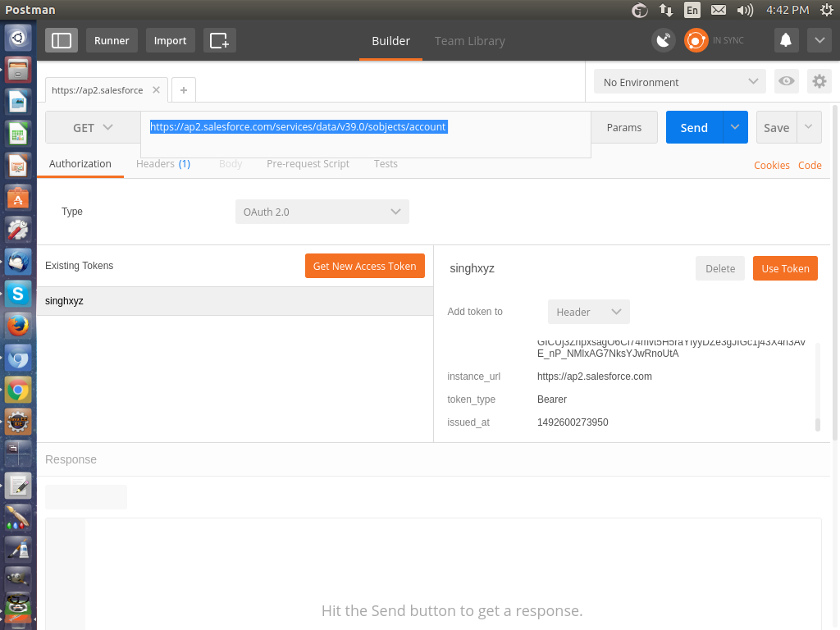Open the 4:42 PM clock menu

(x=787, y=10)
